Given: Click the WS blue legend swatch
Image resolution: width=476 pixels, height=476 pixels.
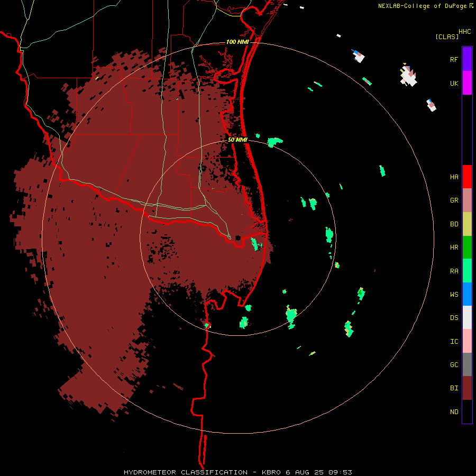Looking at the screenshot, I should tap(467, 294).
